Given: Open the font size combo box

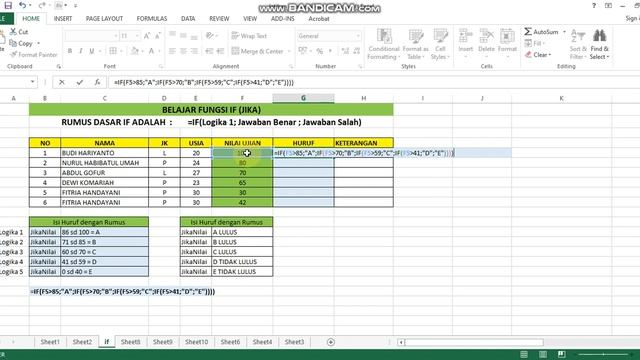Looking at the screenshot, I should click(x=130, y=36).
